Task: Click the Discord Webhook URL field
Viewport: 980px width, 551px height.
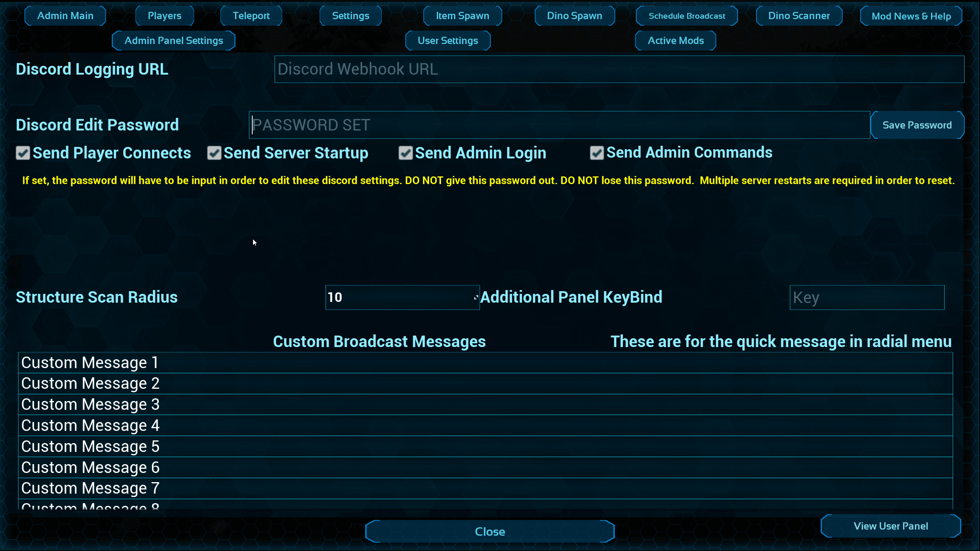Action: (619, 69)
